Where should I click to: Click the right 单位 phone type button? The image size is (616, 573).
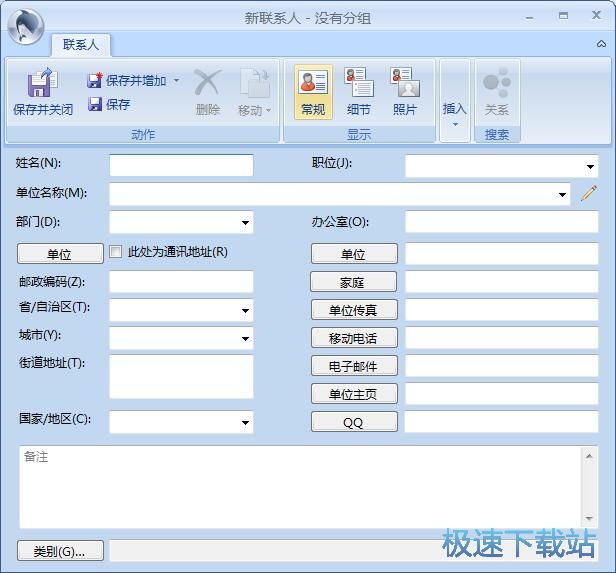pos(354,254)
